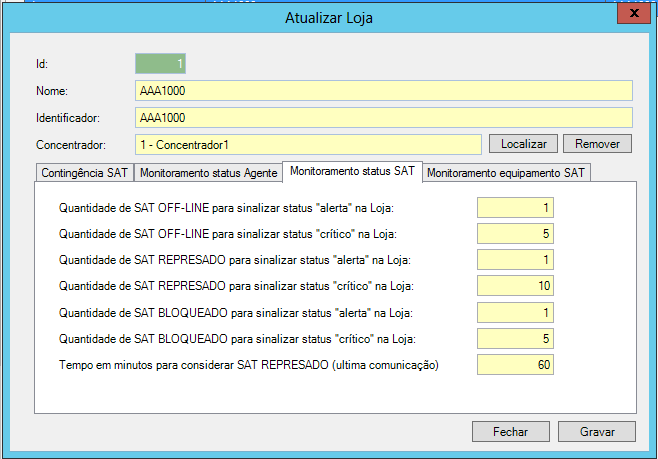Focus the SAT REPRESADO "crítico" quantity field

click(515, 286)
